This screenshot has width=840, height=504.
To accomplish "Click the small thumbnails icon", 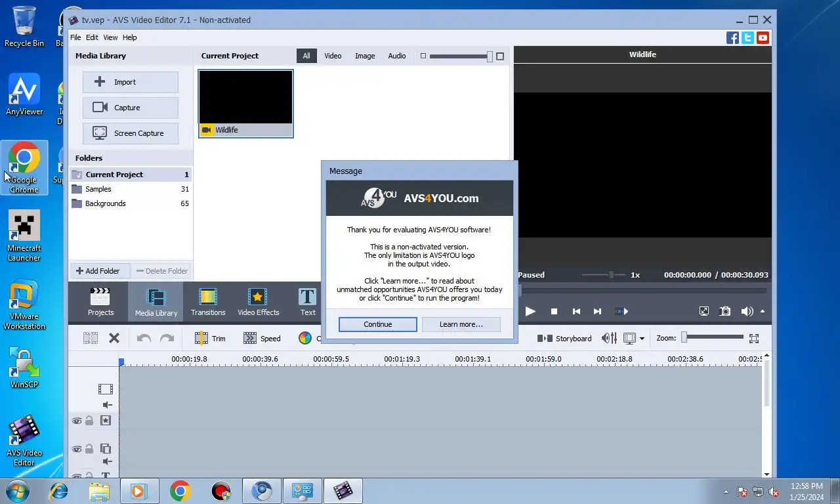I will click(x=423, y=56).
